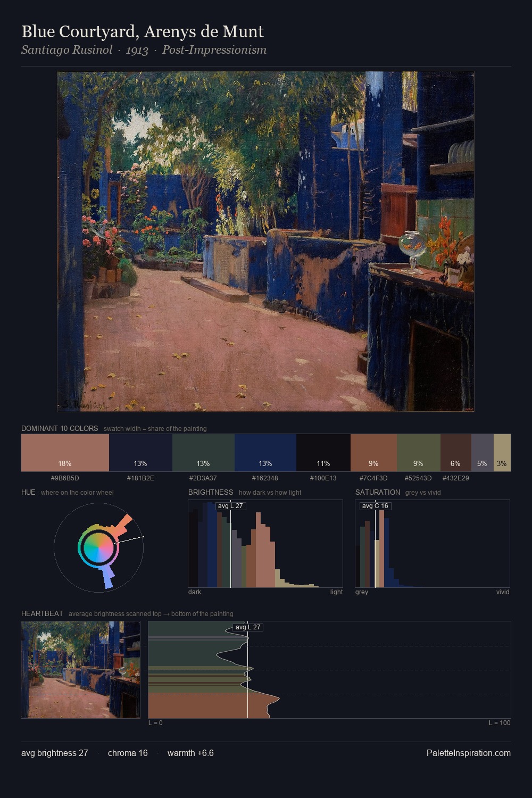Image resolution: width=532 pixels, height=798 pixels.
Task: Click the 'avg L 27' label in brightness chart
Action: 231,506
